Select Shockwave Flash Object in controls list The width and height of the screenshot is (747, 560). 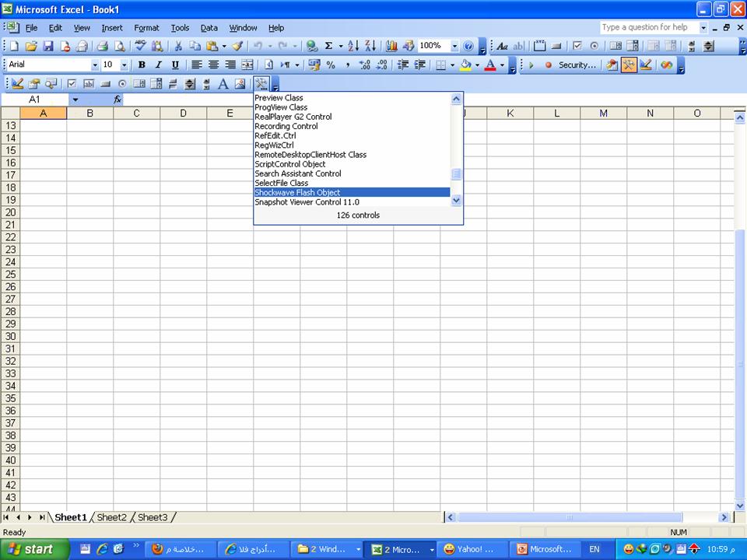(352, 192)
